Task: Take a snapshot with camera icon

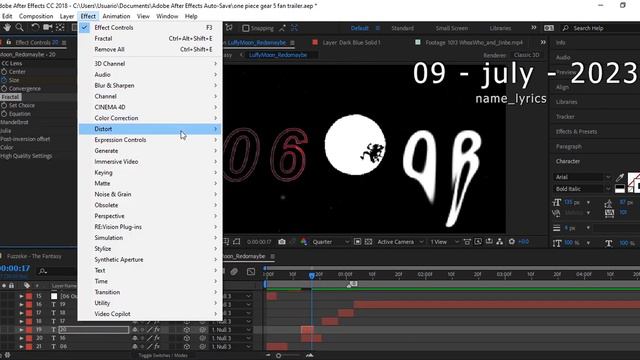Action: [282, 242]
